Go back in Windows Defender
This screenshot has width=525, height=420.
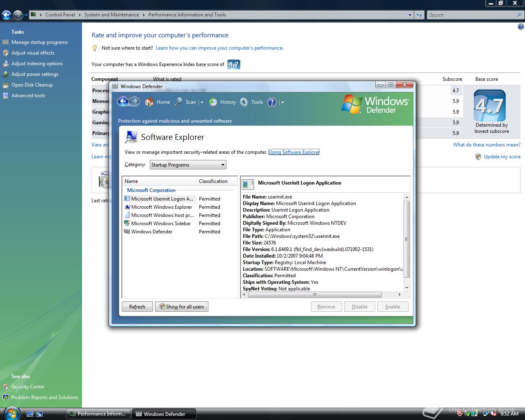click(x=123, y=102)
